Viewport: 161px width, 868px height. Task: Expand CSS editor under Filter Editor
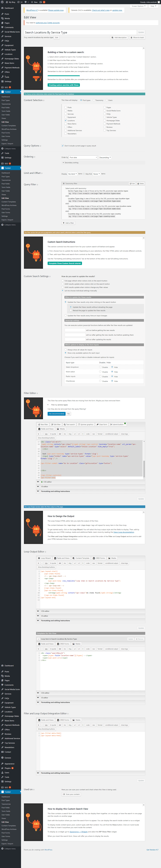91,482
